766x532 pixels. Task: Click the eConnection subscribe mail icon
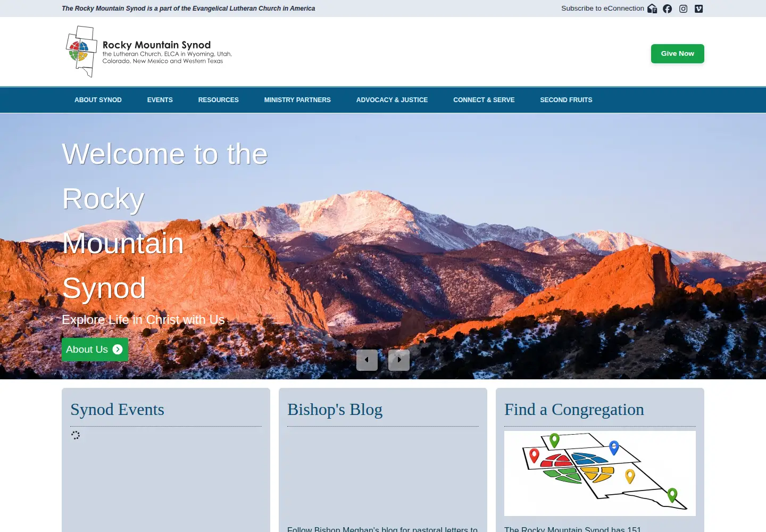point(652,9)
